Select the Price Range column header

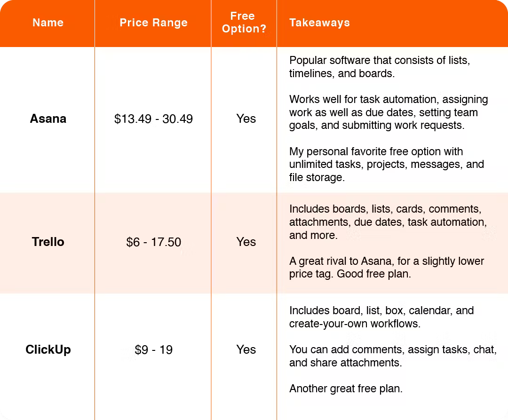[153, 23]
